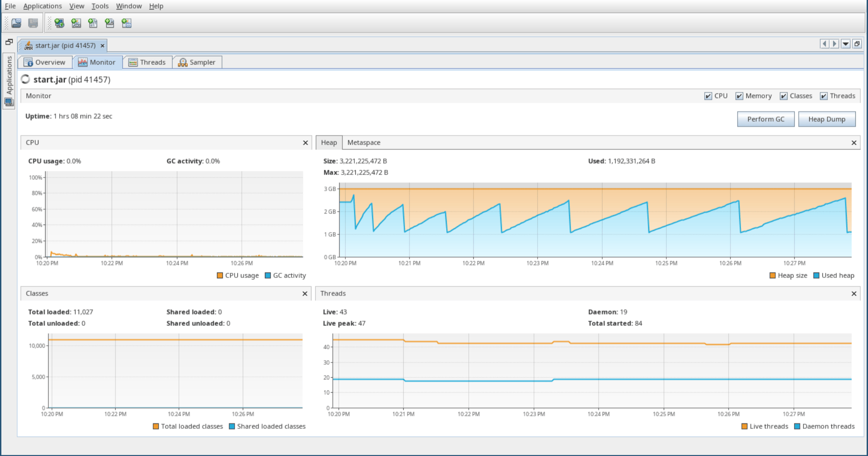The width and height of the screenshot is (868, 456).
Task: Click the spinning progress icon beside start.jar title
Action: [x=26, y=80]
